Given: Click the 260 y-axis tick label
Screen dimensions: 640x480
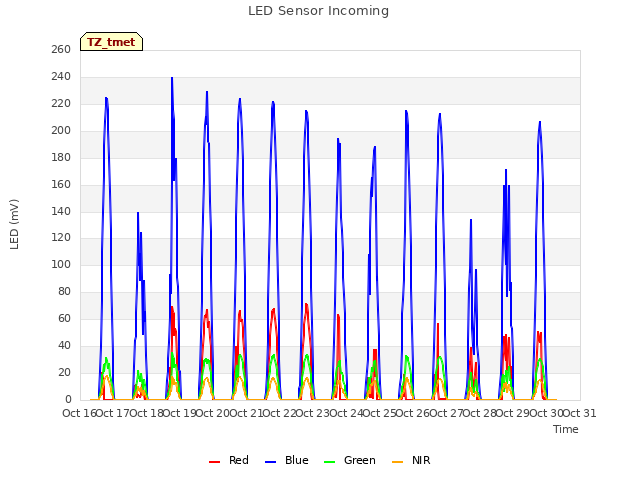Looking at the screenshot, I should coord(61,49).
